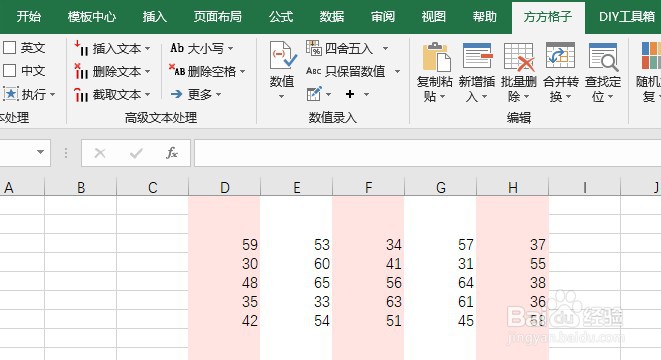Switch to the 数据 tab
Image resolution: width=661 pixels, height=360 pixels.
point(332,16)
